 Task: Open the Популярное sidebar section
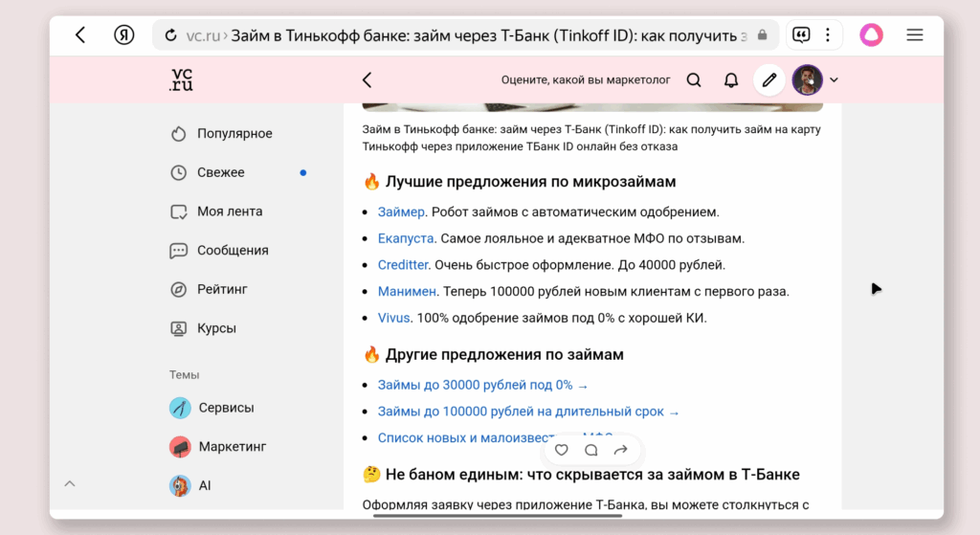(234, 134)
